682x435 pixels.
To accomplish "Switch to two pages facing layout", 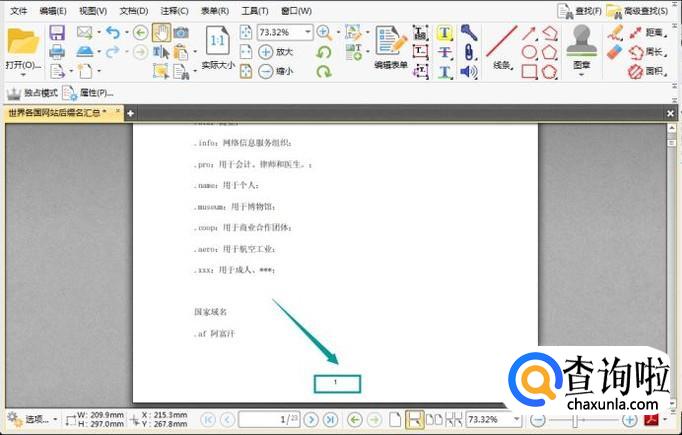I will click(434, 420).
